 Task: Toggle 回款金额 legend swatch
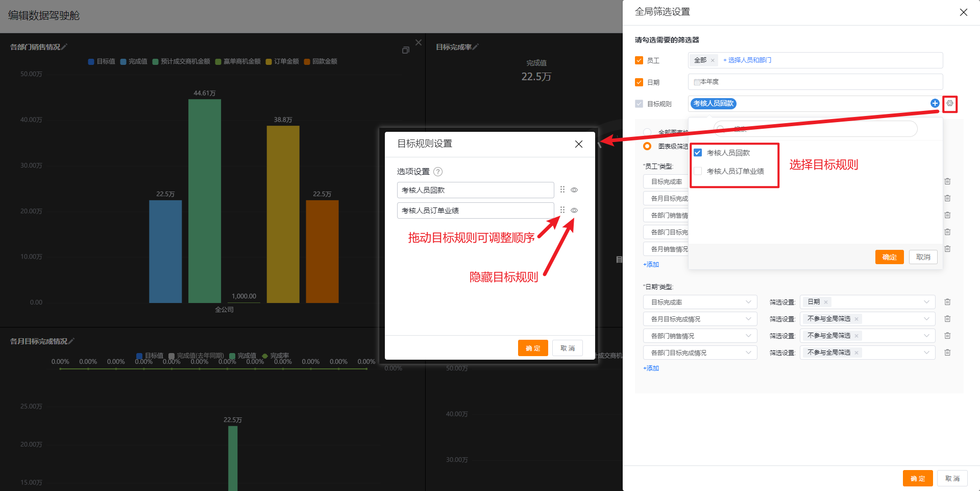click(307, 61)
